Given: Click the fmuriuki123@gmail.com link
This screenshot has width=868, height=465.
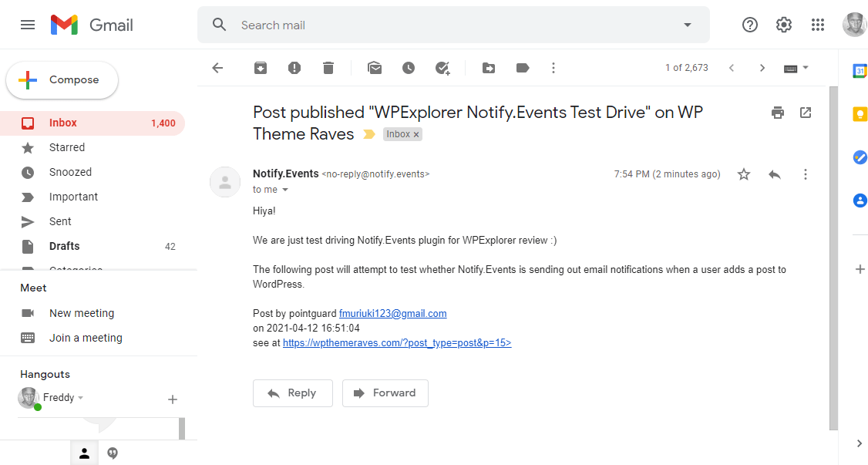Looking at the screenshot, I should [x=392, y=314].
